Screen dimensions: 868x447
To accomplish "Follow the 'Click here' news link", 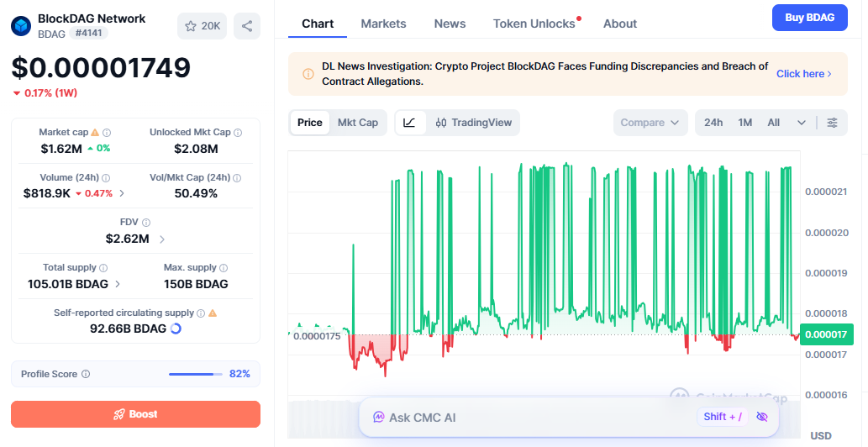I will pyautogui.click(x=804, y=74).
